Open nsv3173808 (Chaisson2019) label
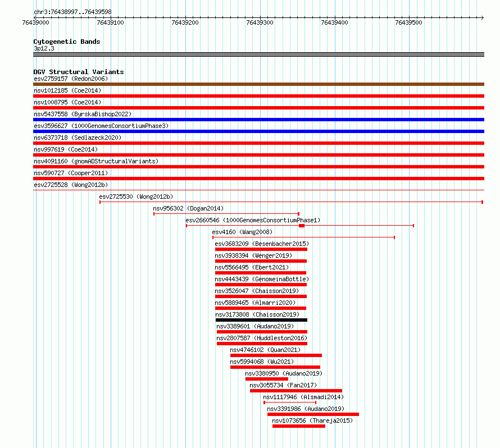Screen dimensions: 500x448 (x=257, y=314)
